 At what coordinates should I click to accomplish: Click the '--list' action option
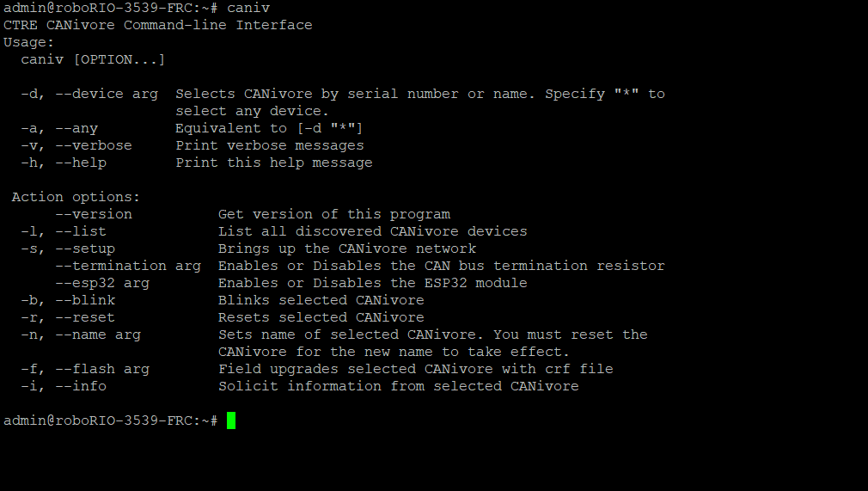[81, 231]
